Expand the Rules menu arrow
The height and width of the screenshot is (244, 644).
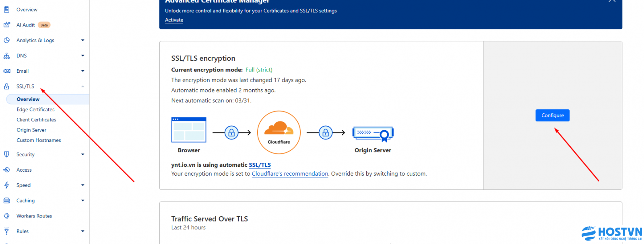tap(83, 231)
